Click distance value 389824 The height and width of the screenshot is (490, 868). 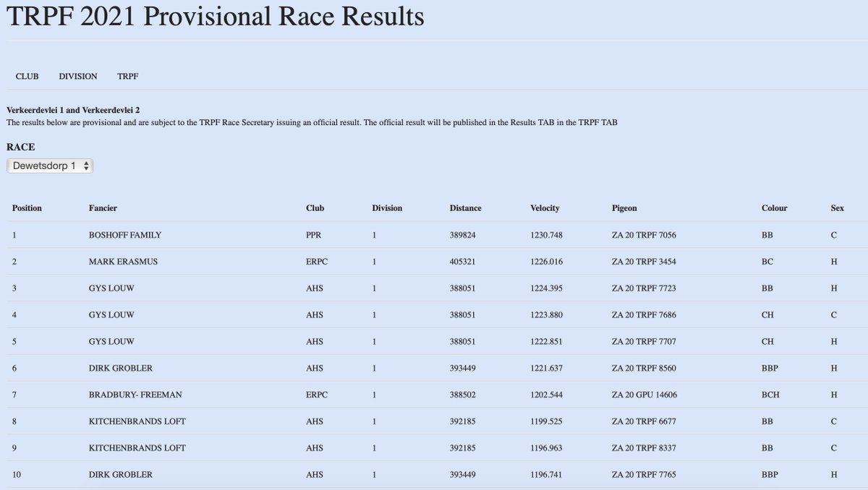tap(463, 235)
